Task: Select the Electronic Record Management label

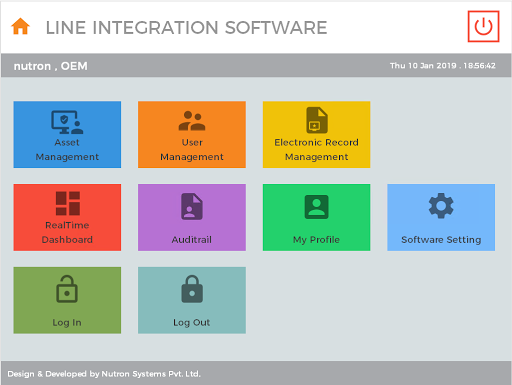Action: click(316, 150)
